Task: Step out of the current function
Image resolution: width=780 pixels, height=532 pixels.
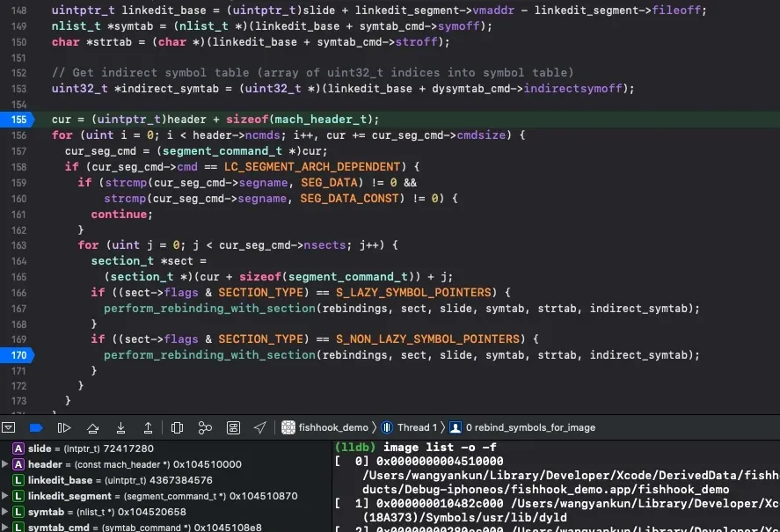Action: (149, 427)
